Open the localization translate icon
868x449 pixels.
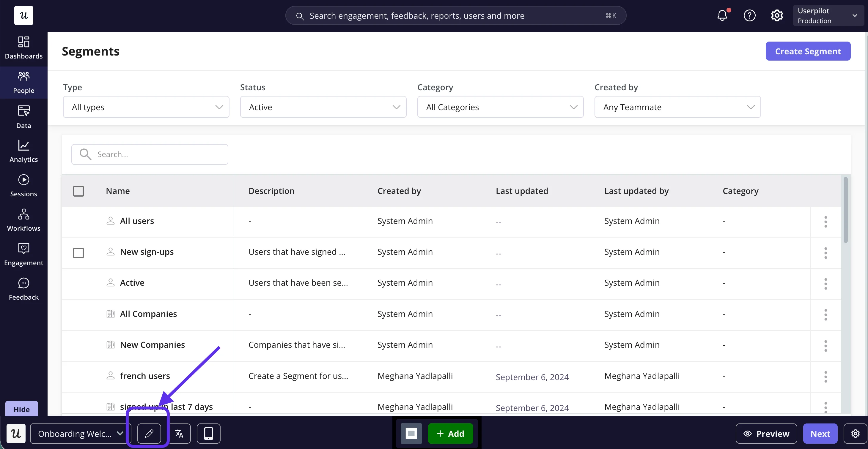coord(179,434)
